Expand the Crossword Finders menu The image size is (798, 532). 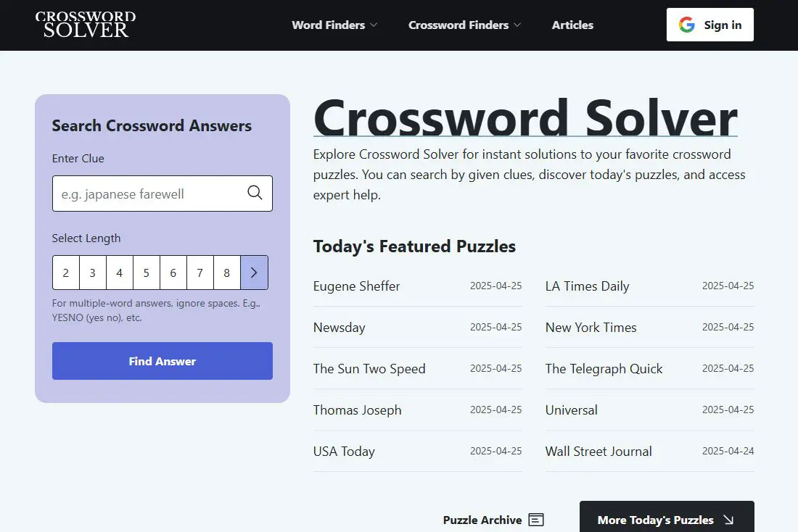[x=464, y=25]
